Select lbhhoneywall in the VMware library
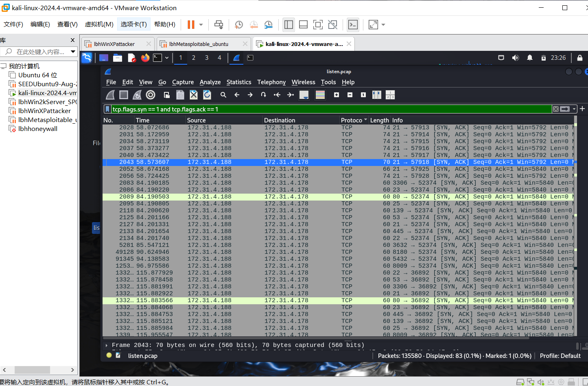Screen dimensions: 588x386 click(x=38, y=129)
